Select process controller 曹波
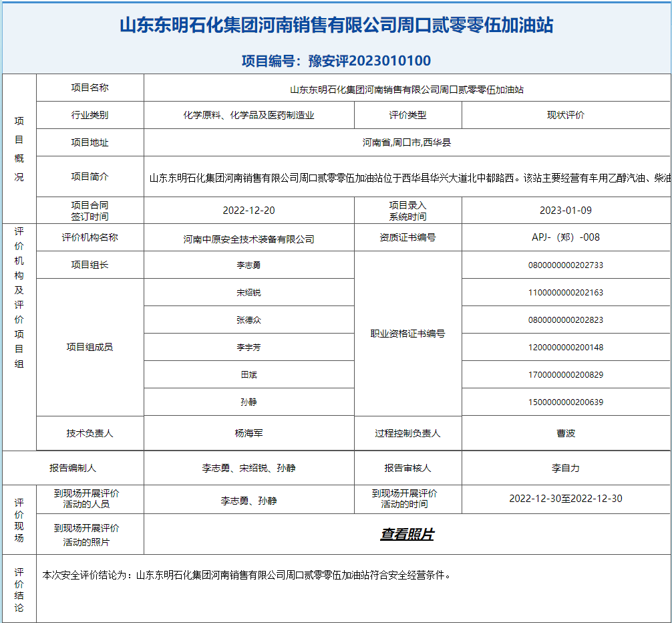Viewport: 672px width, 623px height. coord(566,433)
